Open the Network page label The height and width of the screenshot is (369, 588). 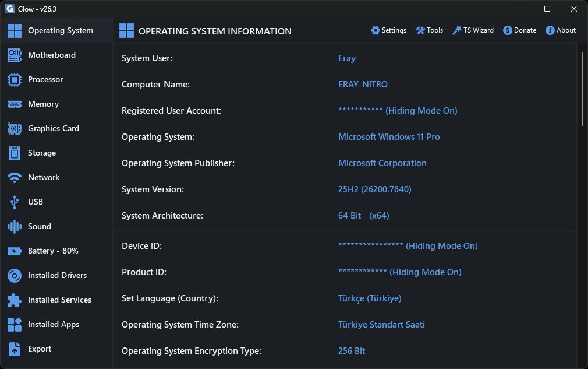click(44, 178)
